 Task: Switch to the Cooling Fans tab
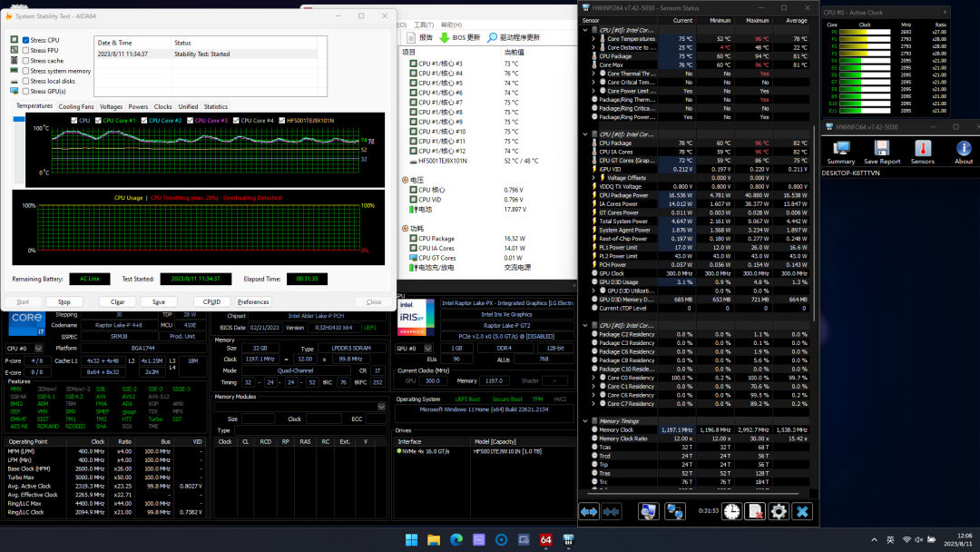76,107
